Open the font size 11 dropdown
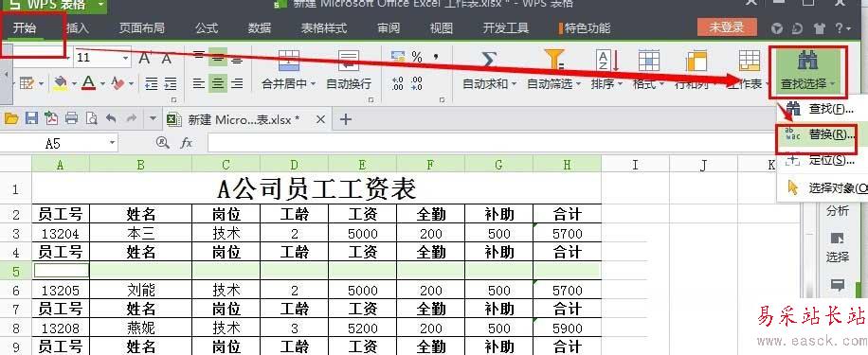The height and width of the screenshot is (355, 868). point(126,58)
